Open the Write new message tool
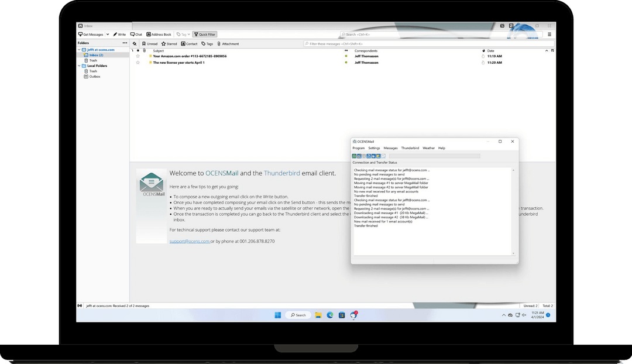Image resolution: width=632 pixels, height=364 pixels. tap(119, 35)
